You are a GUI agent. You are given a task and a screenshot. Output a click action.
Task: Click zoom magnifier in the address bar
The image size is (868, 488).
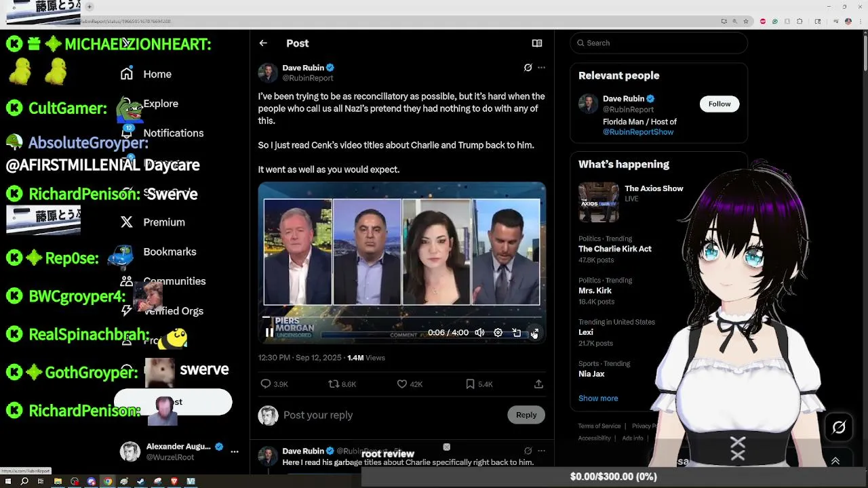(735, 21)
